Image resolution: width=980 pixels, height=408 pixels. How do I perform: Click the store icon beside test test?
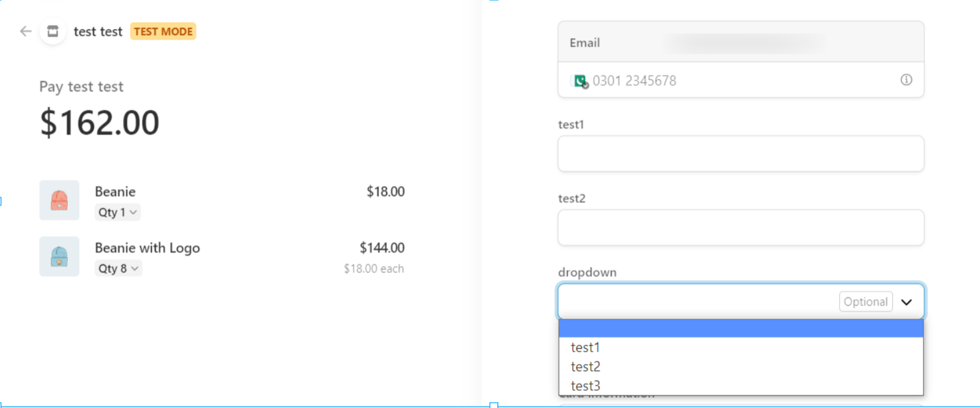(53, 31)
